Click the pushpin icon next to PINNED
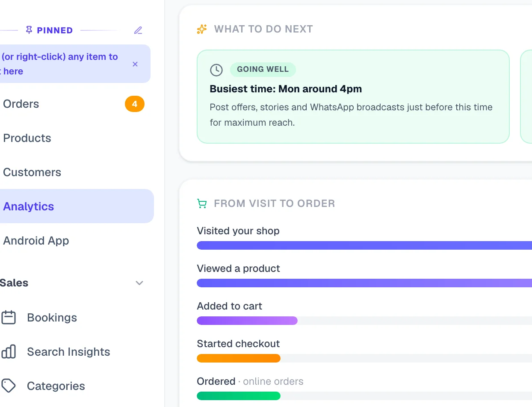 (29, 30)
